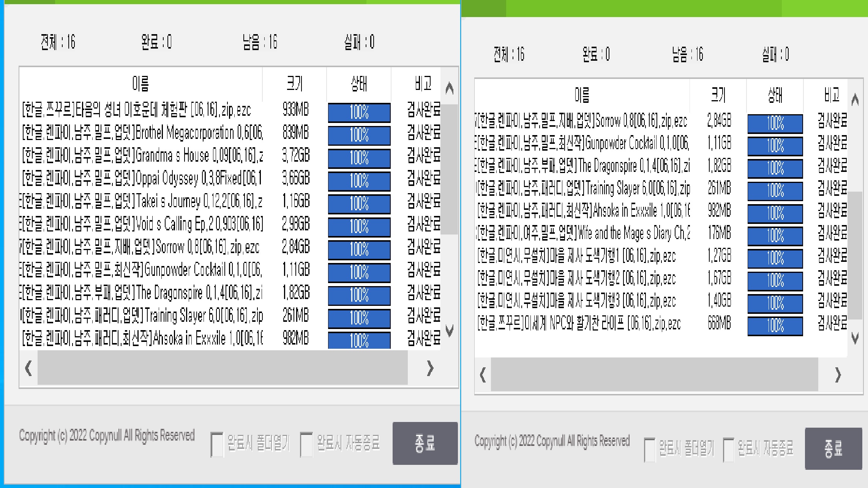Enable 완료시 자동종료 checkbox in left window

point(306,444)
